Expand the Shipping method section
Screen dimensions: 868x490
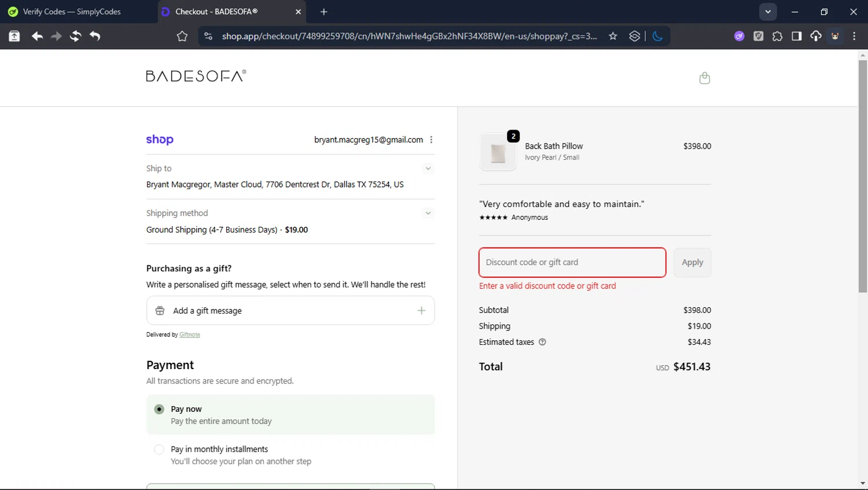[428, 213]
